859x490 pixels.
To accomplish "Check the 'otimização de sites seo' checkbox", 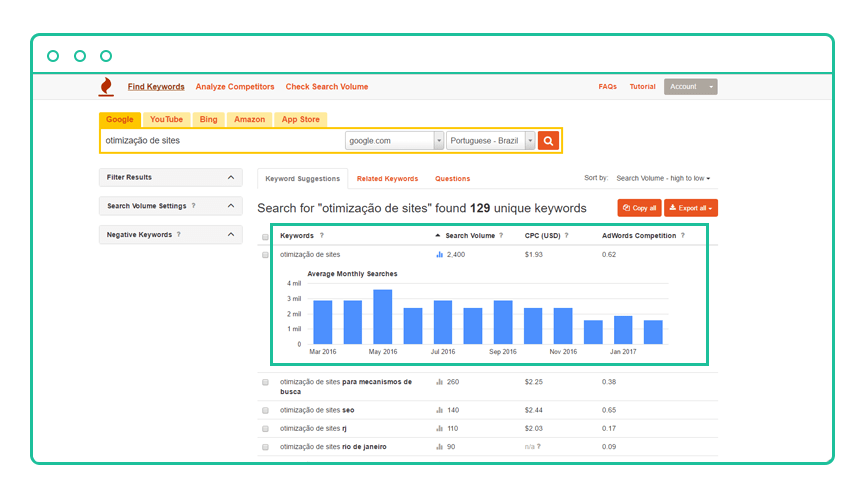I will point(265,410).
